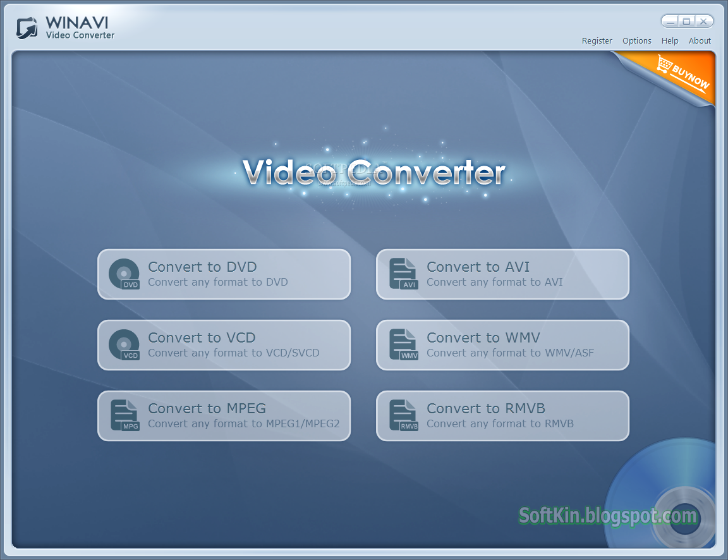Select the MPG file icon

(x=124, y=415)
